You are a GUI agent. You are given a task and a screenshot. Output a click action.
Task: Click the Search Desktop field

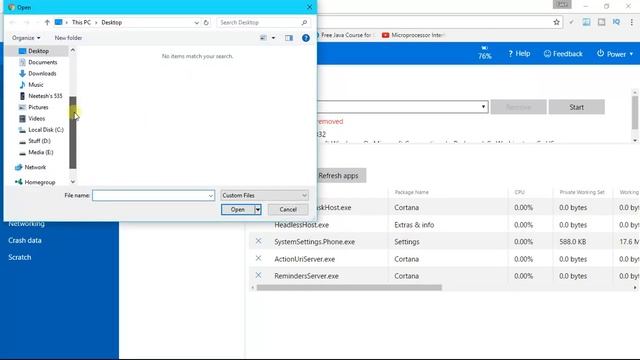point(259,22)
